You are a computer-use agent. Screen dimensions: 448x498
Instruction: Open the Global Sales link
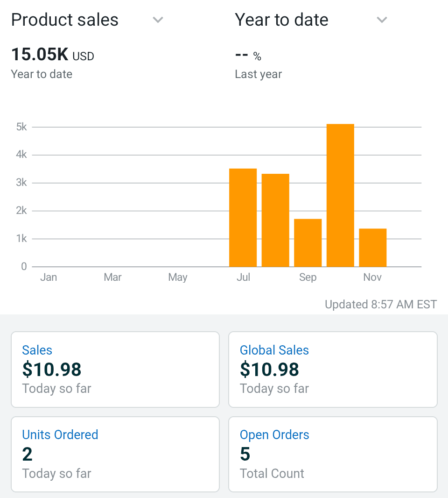(274, 350)
